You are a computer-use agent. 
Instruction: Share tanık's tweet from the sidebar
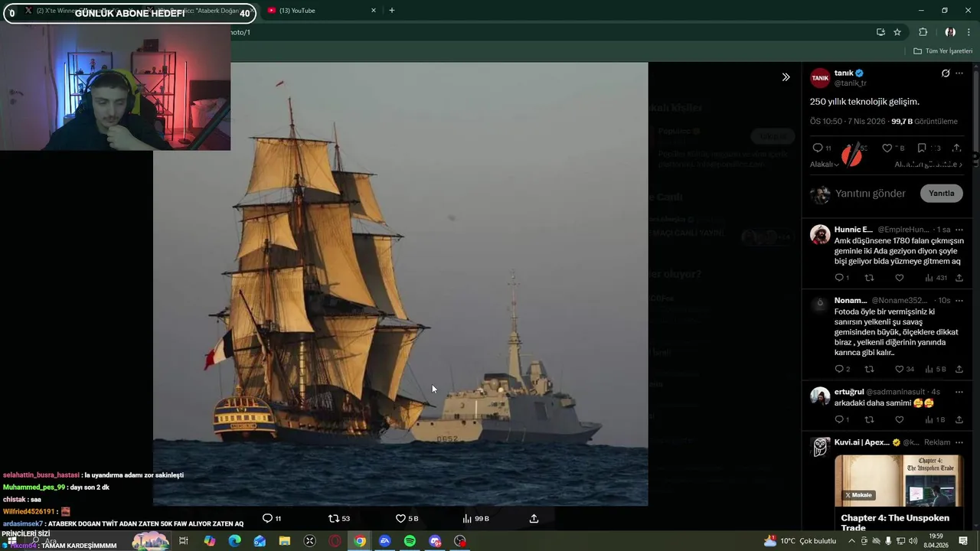pyautogui.click(x=956, y=148)
